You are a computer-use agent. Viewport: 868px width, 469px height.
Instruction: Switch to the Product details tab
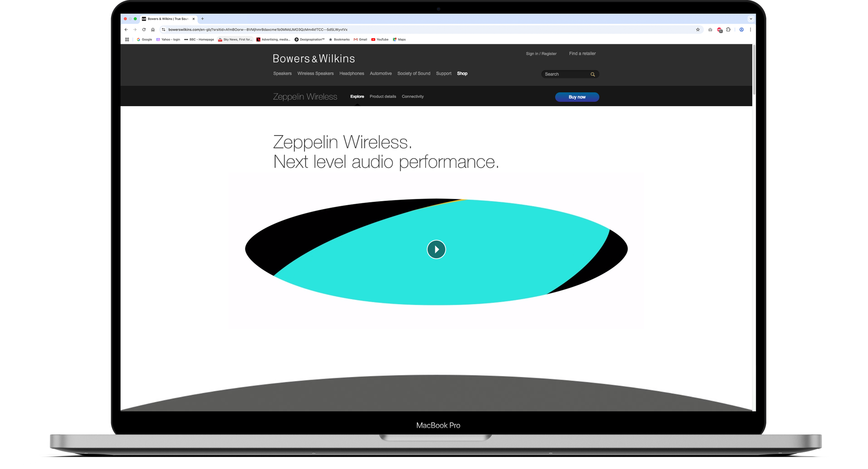[x=383, y=97]
